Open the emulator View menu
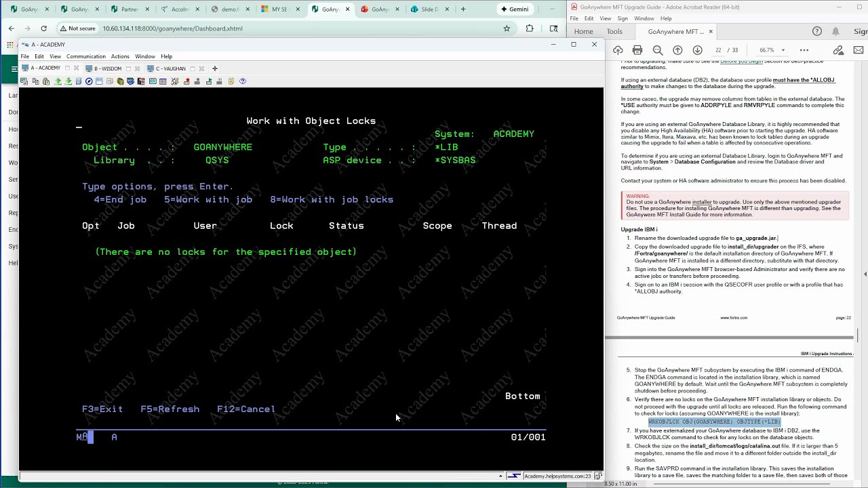The width and height of the screenshot is (868, 488). pos(55,56)
